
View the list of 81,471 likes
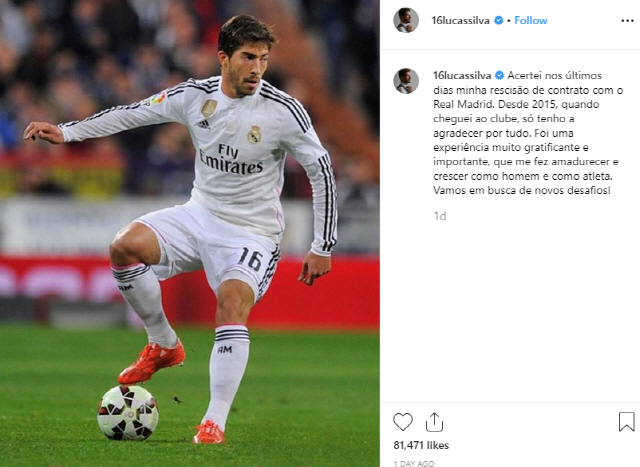point(421,445)
